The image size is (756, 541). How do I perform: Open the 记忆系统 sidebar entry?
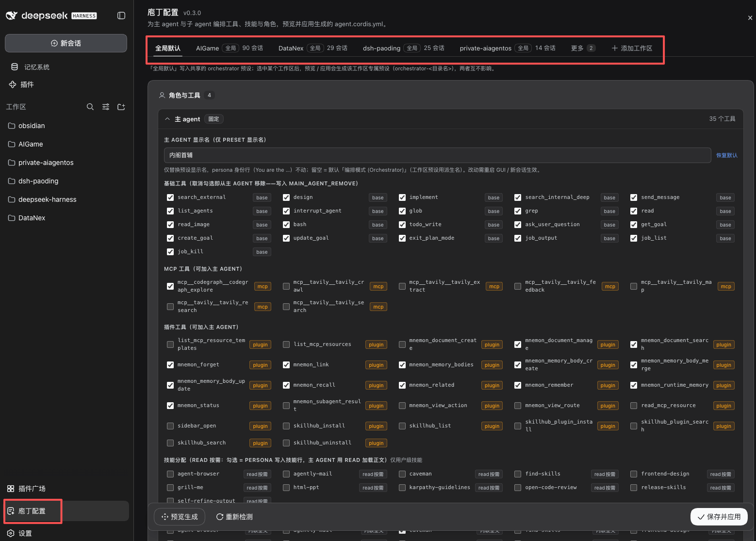point(66,67)
